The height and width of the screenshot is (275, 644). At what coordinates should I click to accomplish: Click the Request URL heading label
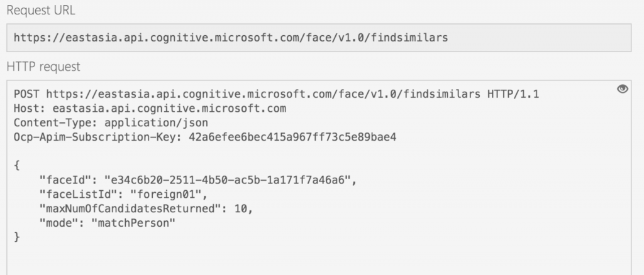pyautogui.click(x=41, y=10)
